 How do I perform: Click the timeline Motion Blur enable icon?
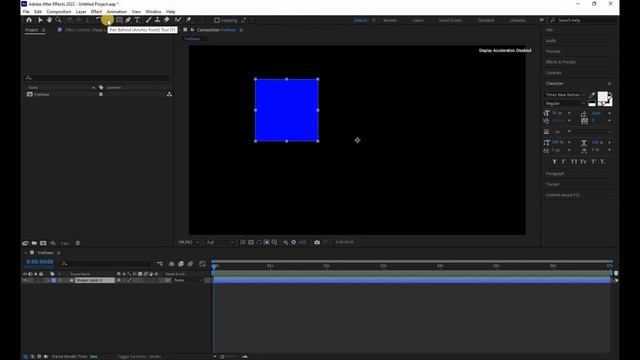[190, 264]
